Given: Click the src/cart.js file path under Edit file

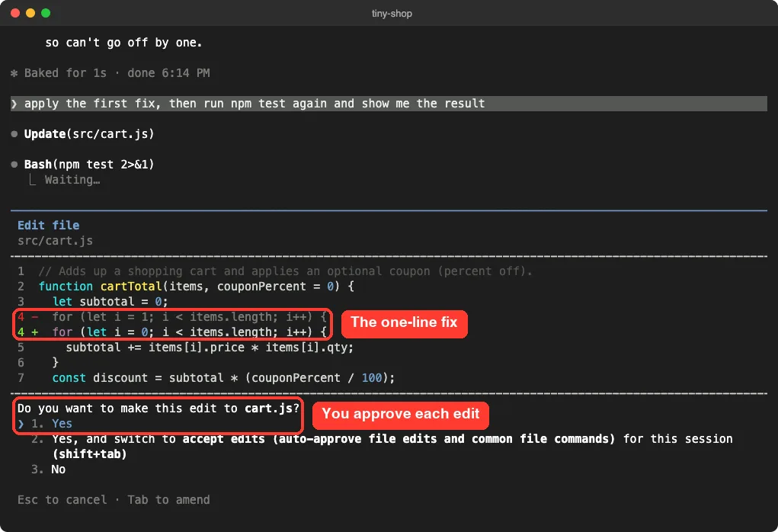Looking at the screenshot, I should pyautogui.click(x=55, y=240).
